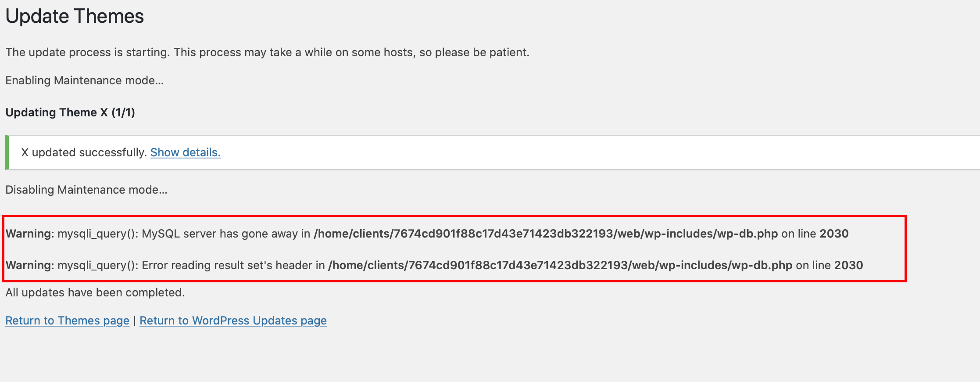980x382 pixels.
Task: Open the Show details link
Action: (x=186, y=152)
